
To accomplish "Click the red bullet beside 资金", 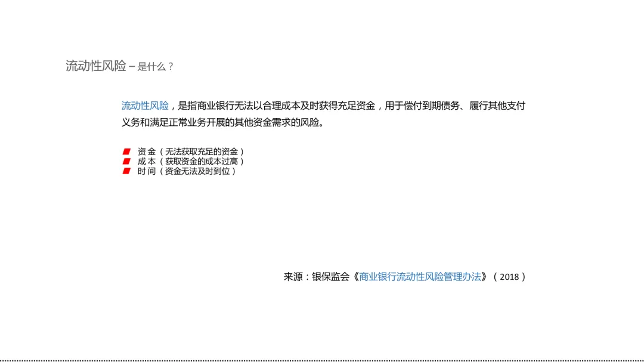I will [x=126, y=151].
